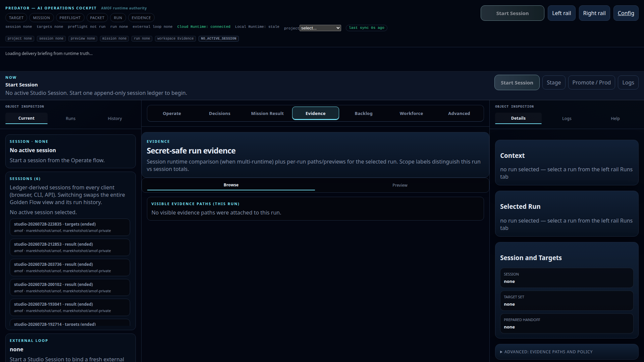Screen dimensions: 644x362
Task: Expand Advanced: Evidence Paths and Policy
Action: 567,352
